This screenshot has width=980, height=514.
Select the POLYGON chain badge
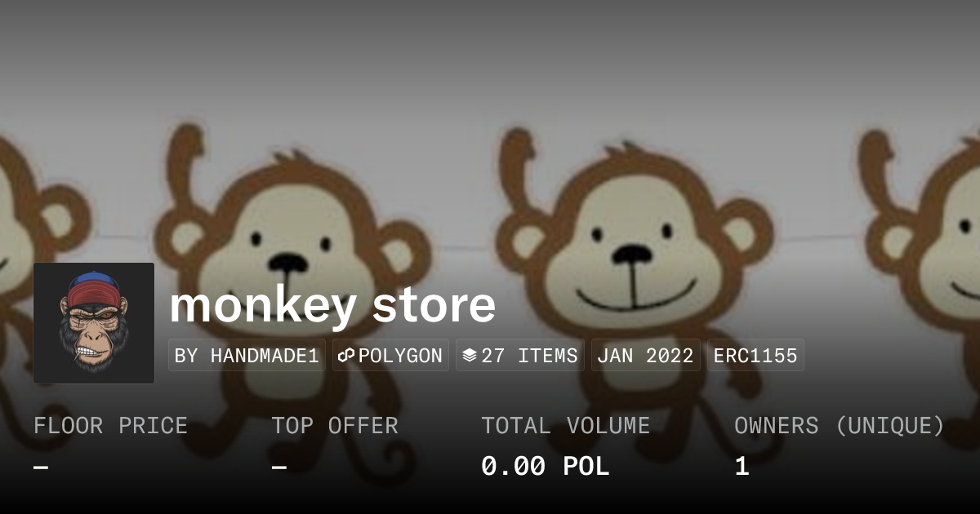(390, 356)
